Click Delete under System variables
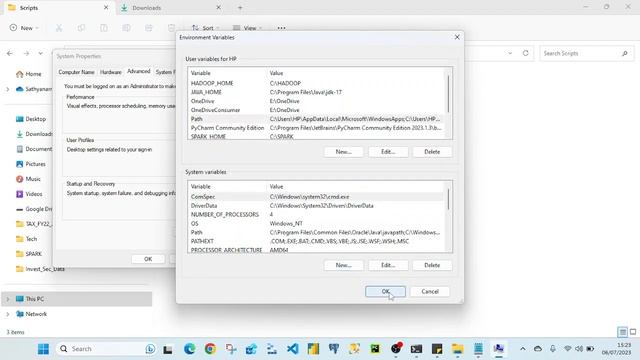The height and width of the screenshot is (360, 640). (x=432, y=265)
